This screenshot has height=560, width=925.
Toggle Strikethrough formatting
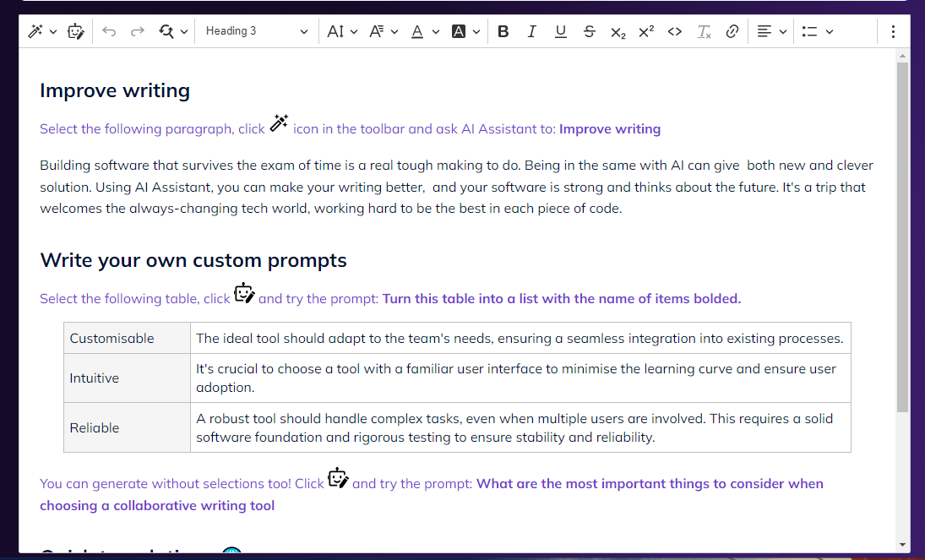coord(589,31)
